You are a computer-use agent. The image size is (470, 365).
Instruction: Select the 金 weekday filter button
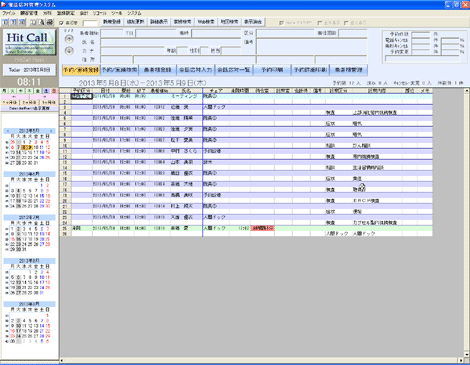pos(37,91)
